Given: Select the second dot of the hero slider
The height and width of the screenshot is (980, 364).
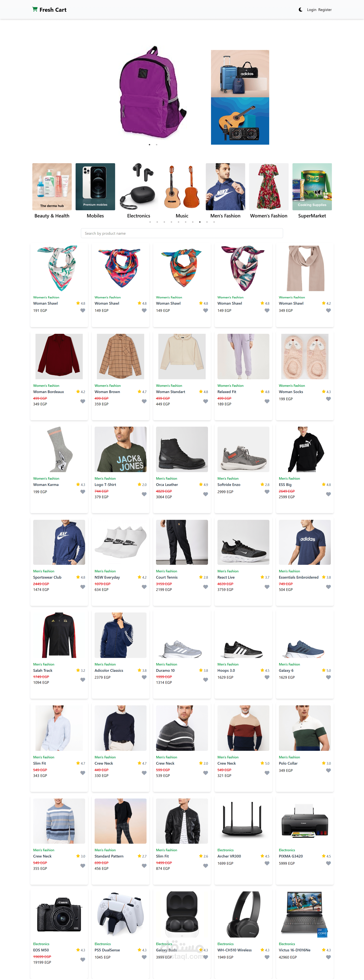Looking at the screenshot, I should 156,145.
